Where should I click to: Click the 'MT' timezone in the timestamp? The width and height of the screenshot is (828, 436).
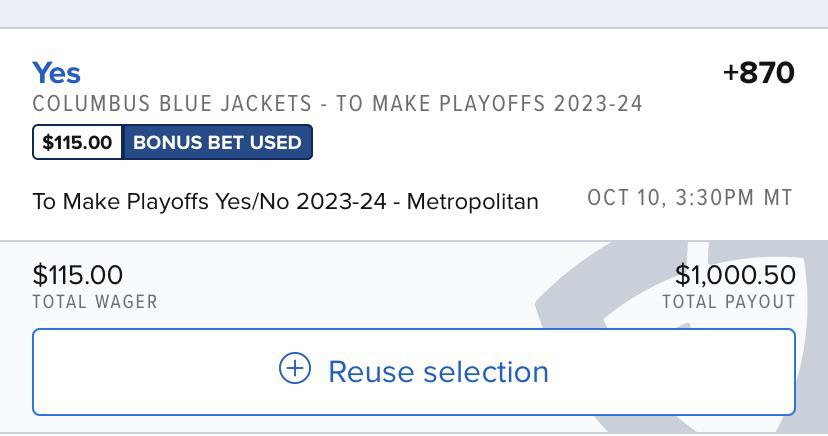pyautogui.click(x=778, y=198)
